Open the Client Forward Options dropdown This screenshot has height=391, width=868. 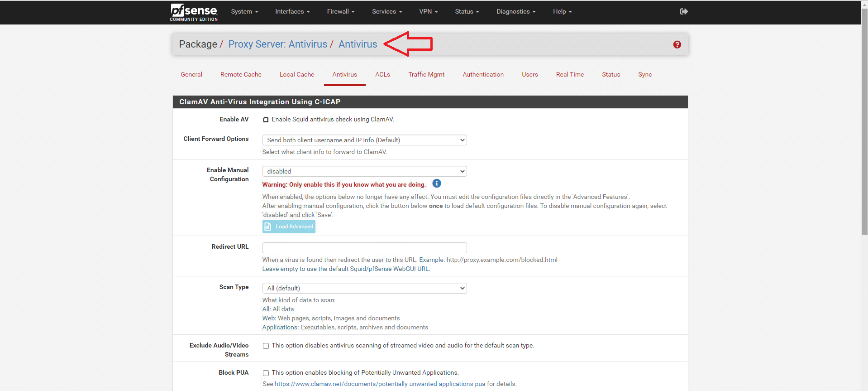coord(364,140)
